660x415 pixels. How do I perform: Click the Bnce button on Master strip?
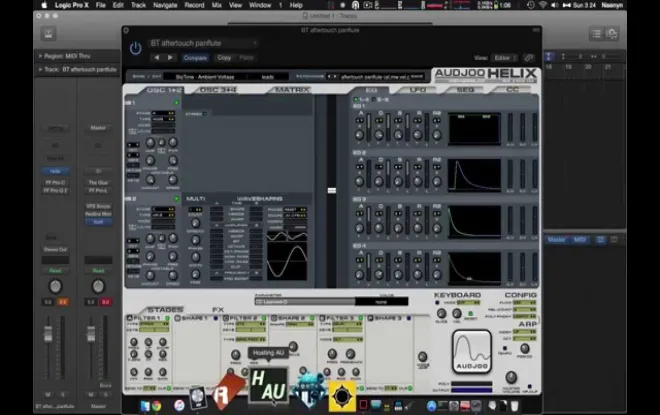[105, 385]
